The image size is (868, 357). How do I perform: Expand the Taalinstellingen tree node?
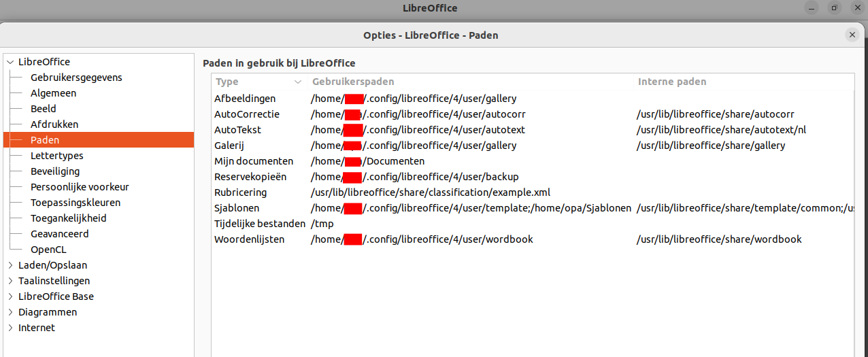(x=10, y=281)
